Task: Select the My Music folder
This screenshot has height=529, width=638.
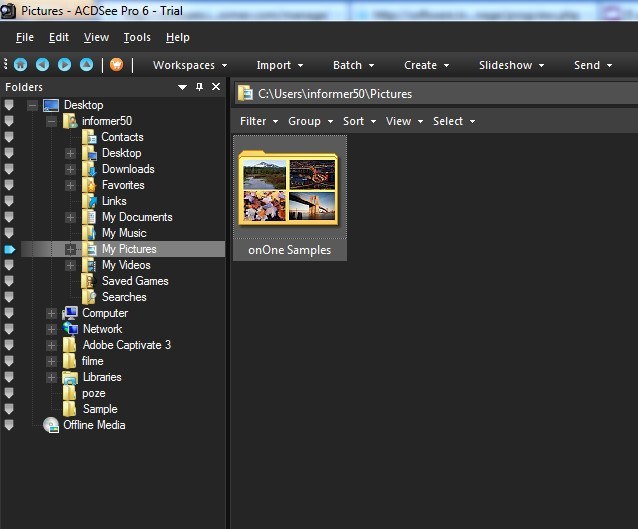Action: click(124, 233)
